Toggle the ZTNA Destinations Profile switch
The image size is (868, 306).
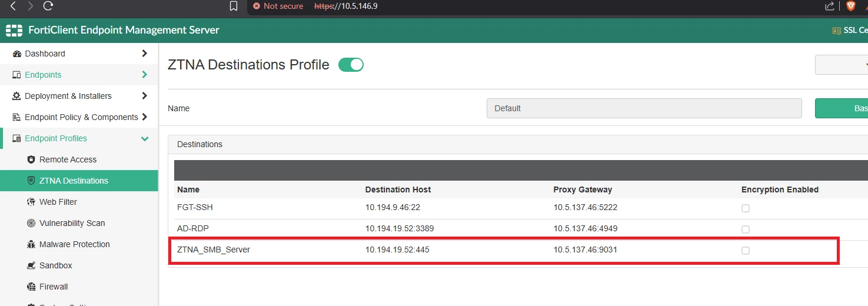click(351, 65)
